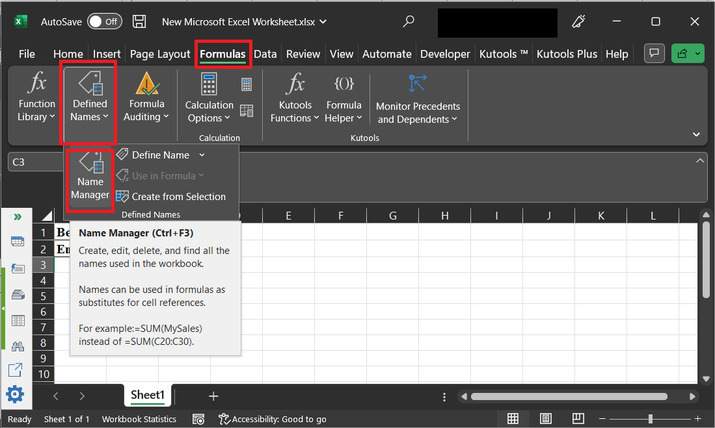Click the Name Box showing C3

[36, 162]
